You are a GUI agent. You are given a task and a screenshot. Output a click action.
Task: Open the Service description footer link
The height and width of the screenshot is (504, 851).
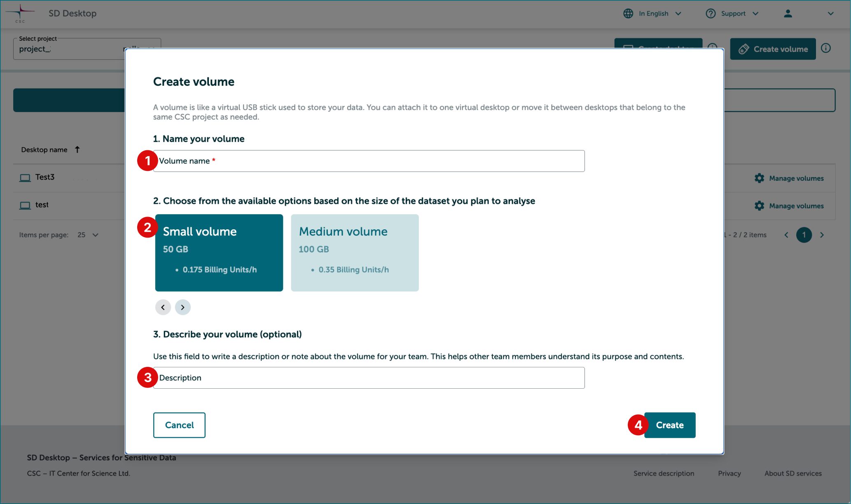664,474
